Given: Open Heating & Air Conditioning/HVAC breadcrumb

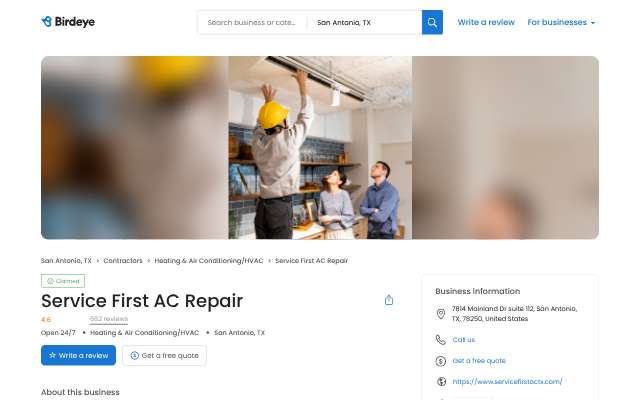Looking at the screenshot, I should (x=209, y=260).
